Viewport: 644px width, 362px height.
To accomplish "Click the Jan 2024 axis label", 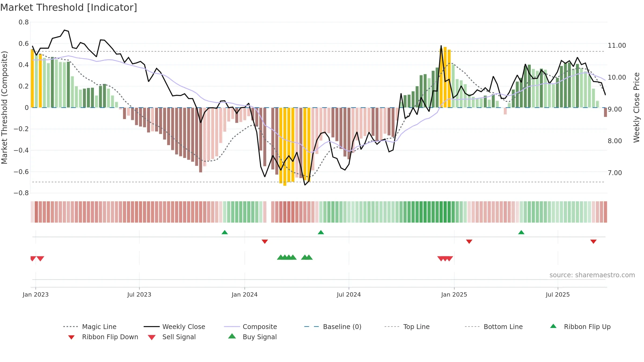I will coord(245,294).
